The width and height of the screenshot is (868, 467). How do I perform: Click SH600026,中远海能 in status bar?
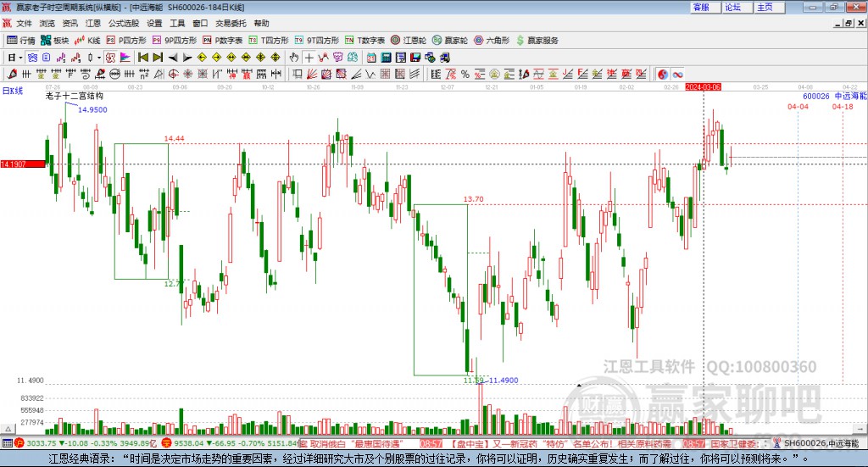point(821,443)
